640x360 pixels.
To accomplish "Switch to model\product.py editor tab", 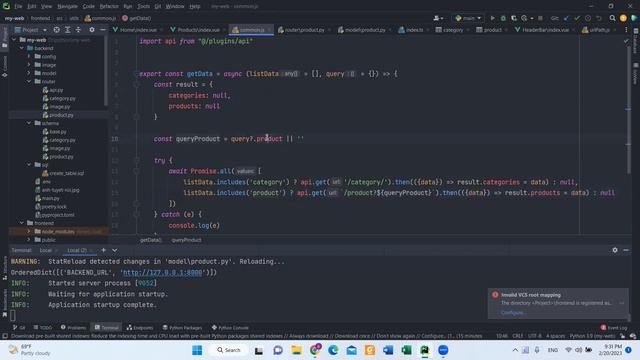I will pyautogui.click(x=364, y=30).
